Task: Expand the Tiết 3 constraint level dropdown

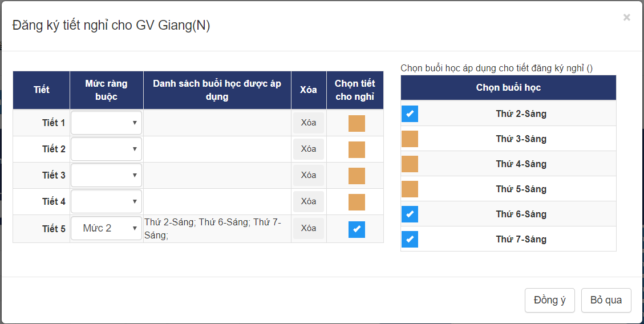Action: point(106,175)
